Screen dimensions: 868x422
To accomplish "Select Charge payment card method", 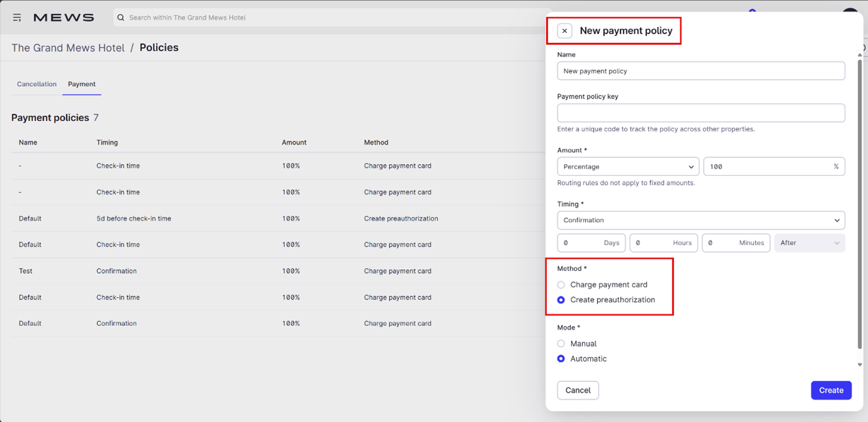I will (x=561, y=285).
